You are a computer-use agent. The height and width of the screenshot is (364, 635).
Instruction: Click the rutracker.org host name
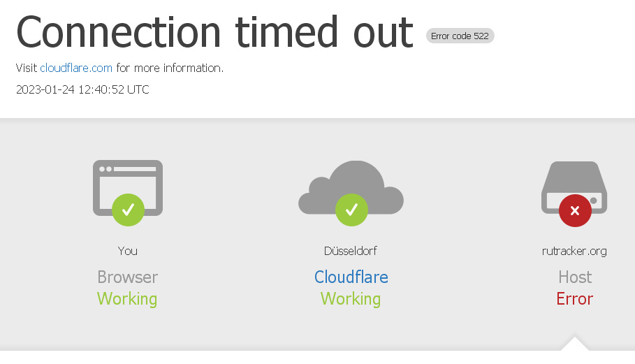[575, 252]
